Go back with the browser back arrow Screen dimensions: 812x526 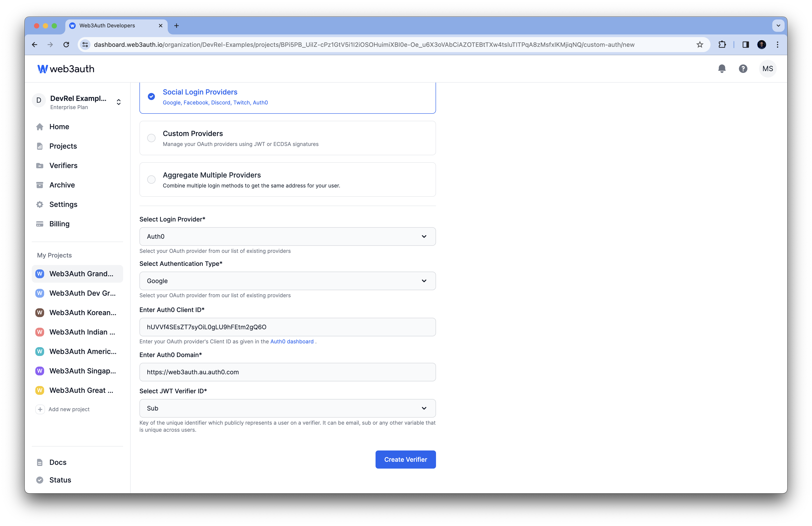tap(34, 45)
